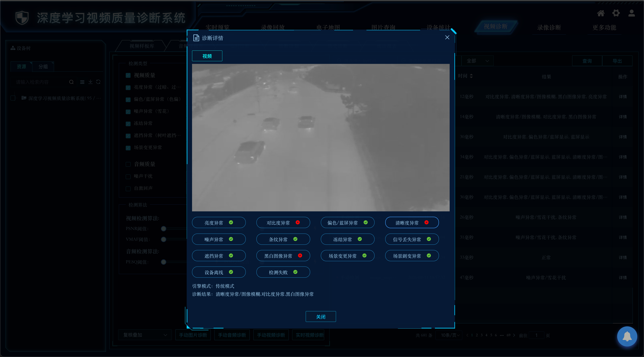The width and height of the screenshot is (644, 357).
Task: Toggle the 噪声异常（雪花）checkbox
Action: [x=128, y=112]
